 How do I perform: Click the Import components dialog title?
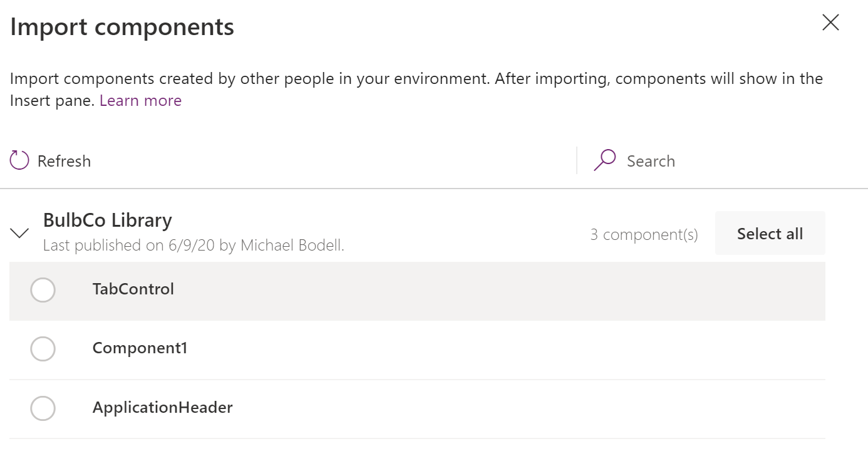tap(122, 28)
